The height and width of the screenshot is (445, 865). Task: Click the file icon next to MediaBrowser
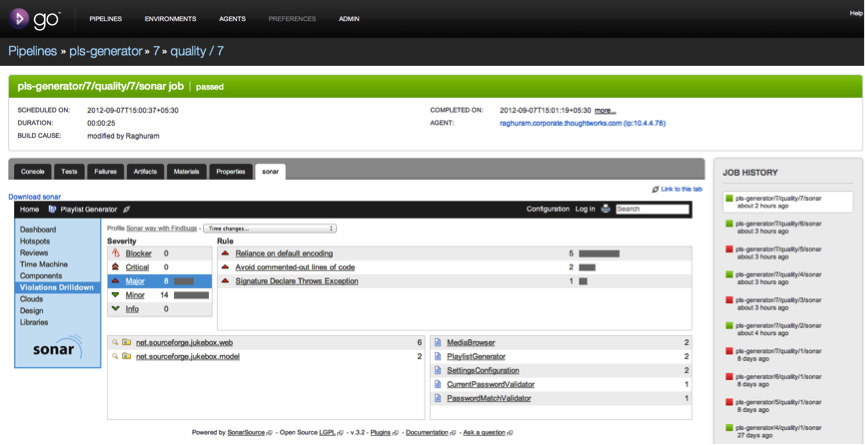(x=438, y=342)
